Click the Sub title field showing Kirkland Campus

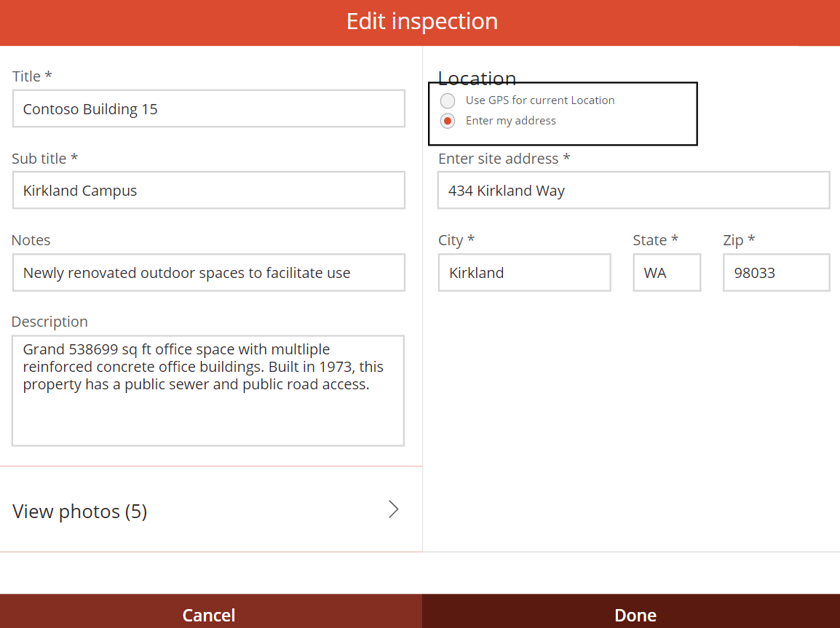(x=209, y=190)
